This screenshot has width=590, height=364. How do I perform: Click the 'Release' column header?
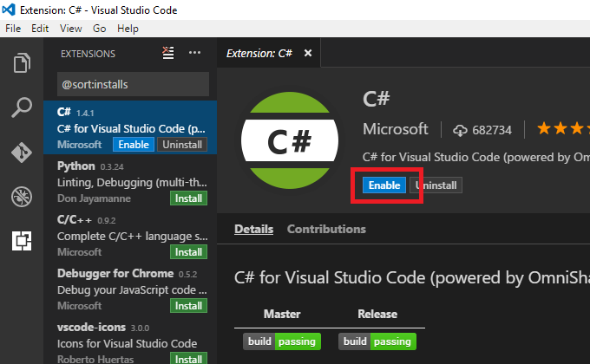point(377,314)
